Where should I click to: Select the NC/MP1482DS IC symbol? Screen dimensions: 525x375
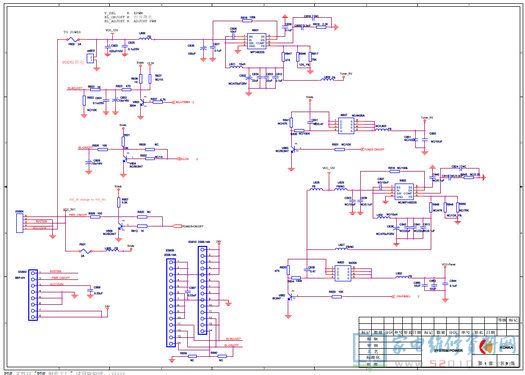(x=403, y=192)
